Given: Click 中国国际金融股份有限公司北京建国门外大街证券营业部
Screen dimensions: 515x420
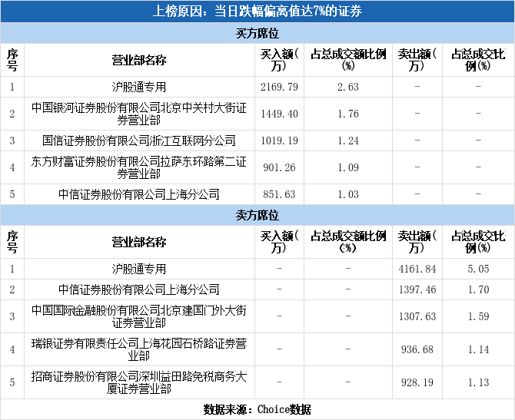Looking at the screenshot, I should [x=139, y=316].
